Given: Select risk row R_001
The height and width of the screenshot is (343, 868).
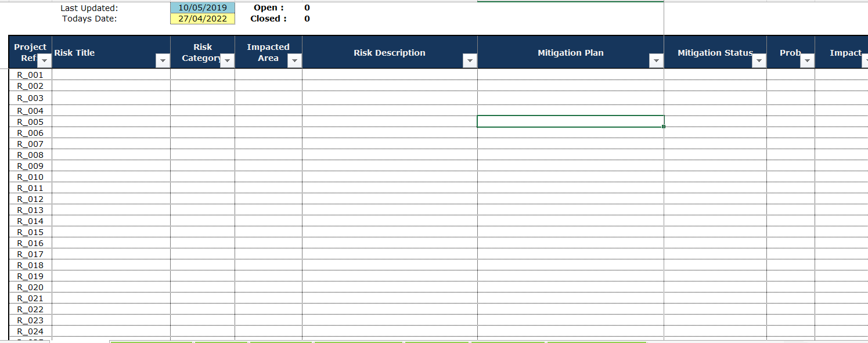Looking at the screenshot, I should click(30, 74).
